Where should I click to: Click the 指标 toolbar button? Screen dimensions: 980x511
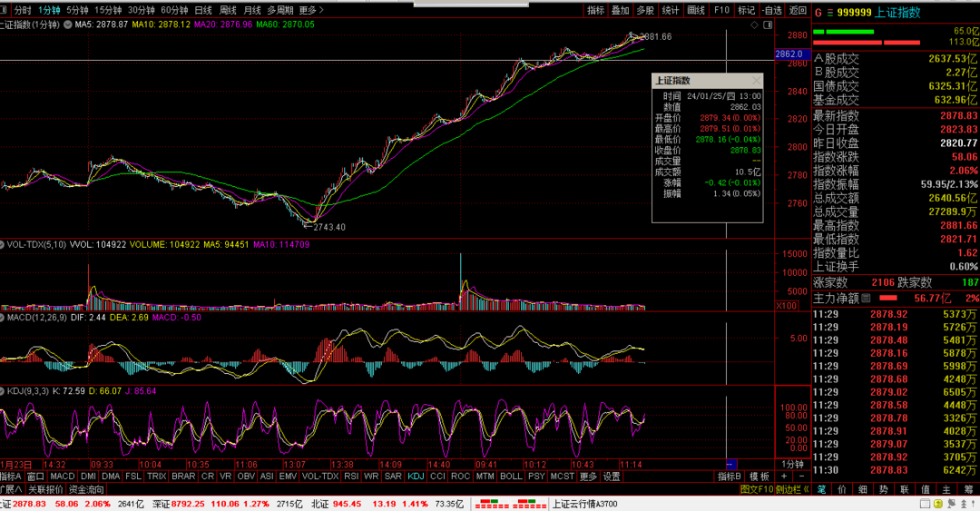[595, 10]
